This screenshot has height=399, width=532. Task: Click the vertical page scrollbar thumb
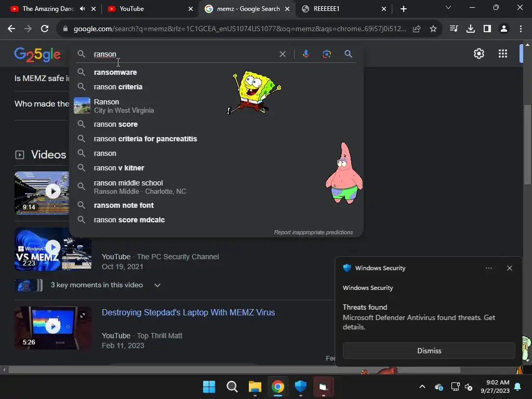tap(527, 145)
